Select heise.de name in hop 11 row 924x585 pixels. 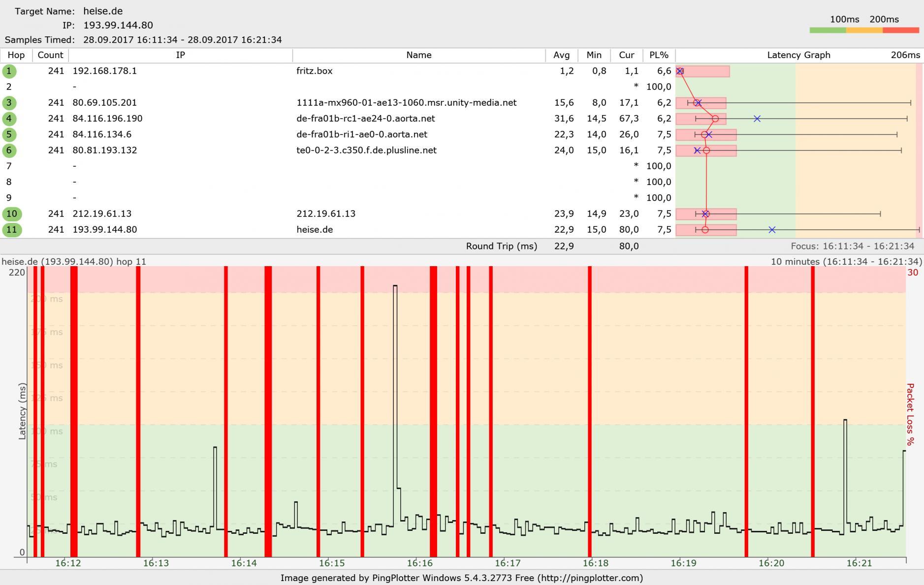315,229
